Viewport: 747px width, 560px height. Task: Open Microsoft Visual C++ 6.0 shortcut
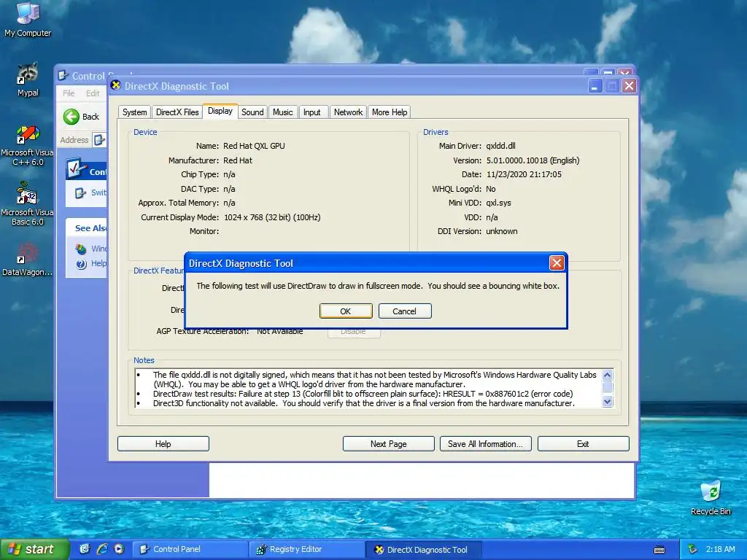click(28, 145)
